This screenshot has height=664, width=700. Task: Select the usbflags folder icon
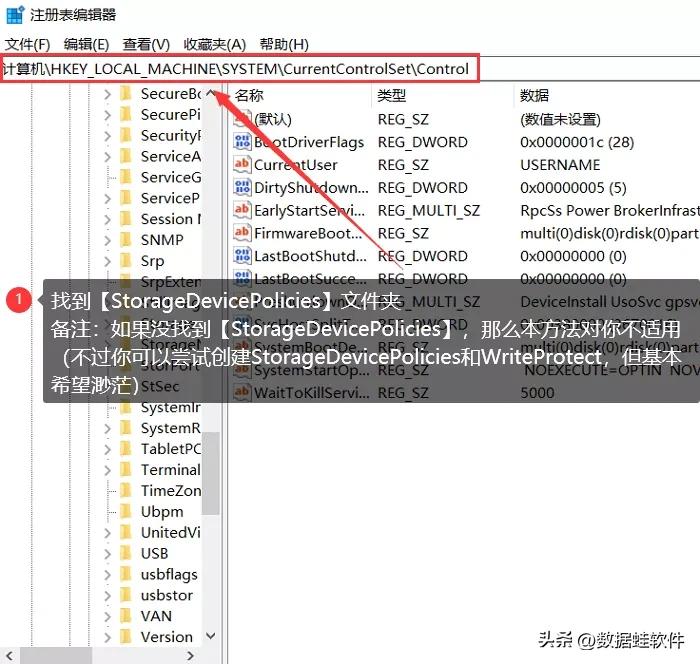(x=126, y=574)
